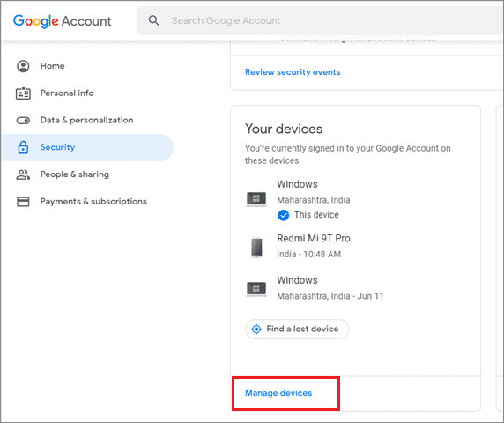Click the Google Account logo
The width and height of the screenshot is (504, 423).
point(62,21)
